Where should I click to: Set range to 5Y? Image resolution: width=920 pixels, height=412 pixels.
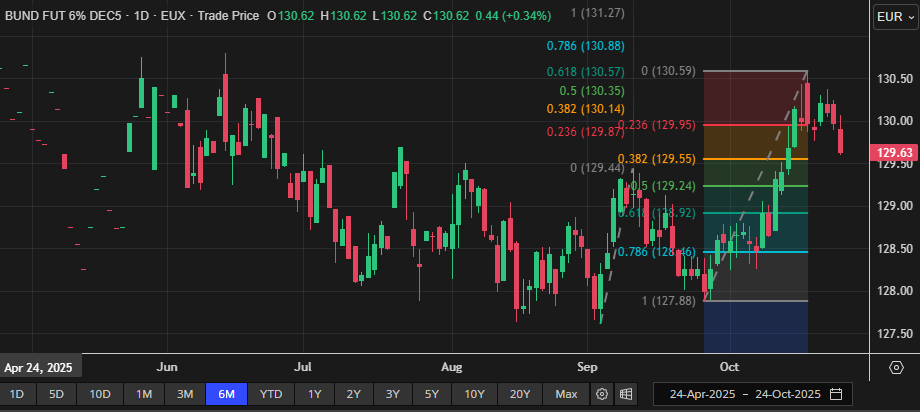pos(433,394)
